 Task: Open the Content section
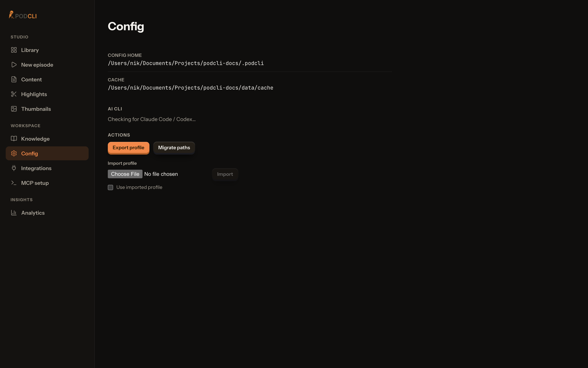pyautogui.click(x=47, y=79)
